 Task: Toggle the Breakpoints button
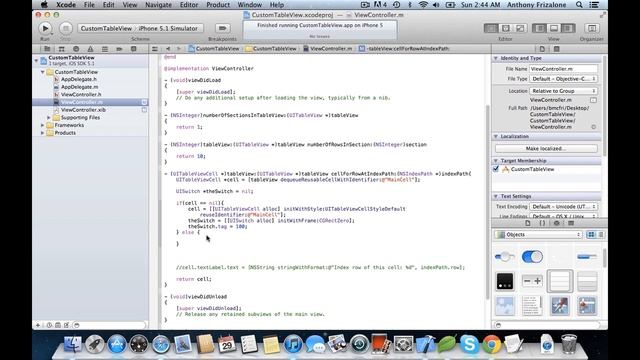(222, 28)
